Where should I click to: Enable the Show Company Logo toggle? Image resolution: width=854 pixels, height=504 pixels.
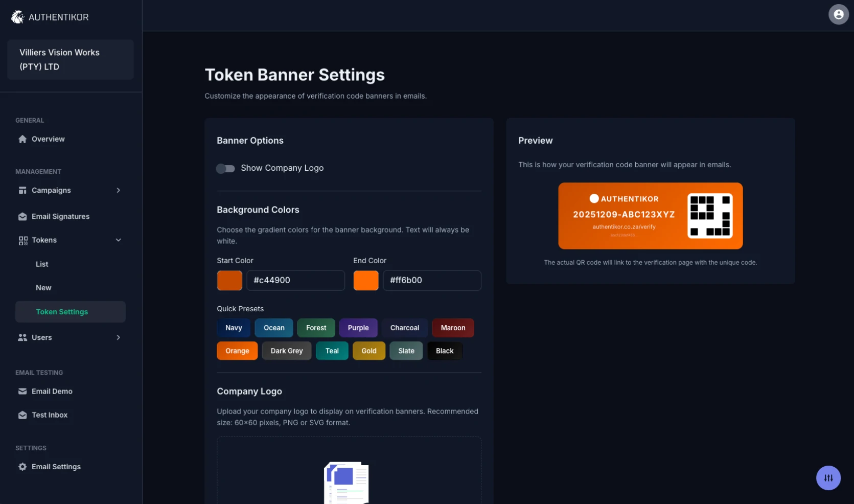[225, 169]
